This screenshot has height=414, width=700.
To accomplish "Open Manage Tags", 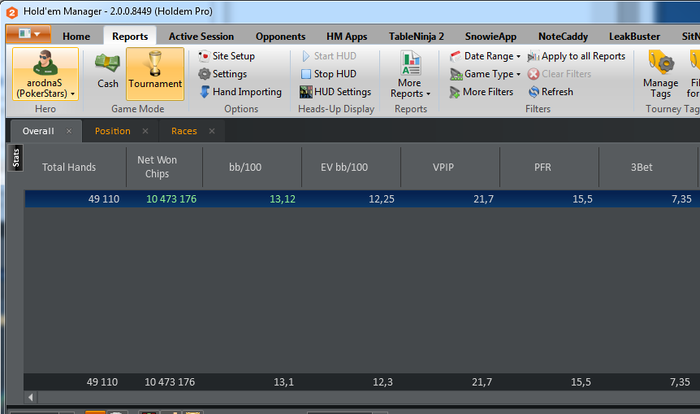I will click(x=661, y=75).
